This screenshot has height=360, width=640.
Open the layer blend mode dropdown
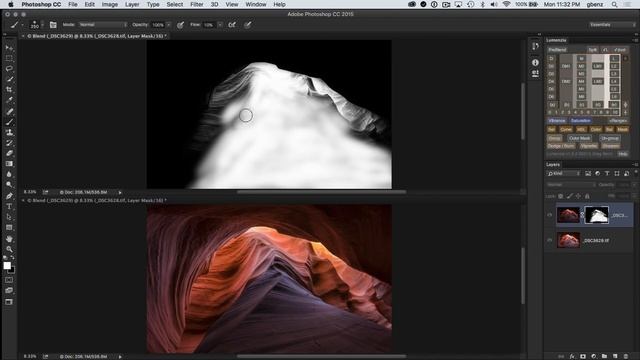pyautogui.click(x=571, y=185)
